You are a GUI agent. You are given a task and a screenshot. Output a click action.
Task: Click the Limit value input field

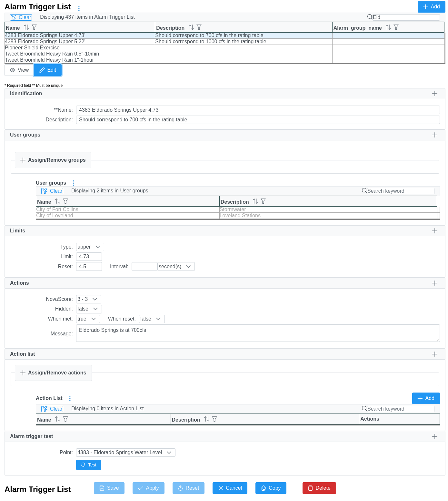pyautogui.click(x=89, y=257)
